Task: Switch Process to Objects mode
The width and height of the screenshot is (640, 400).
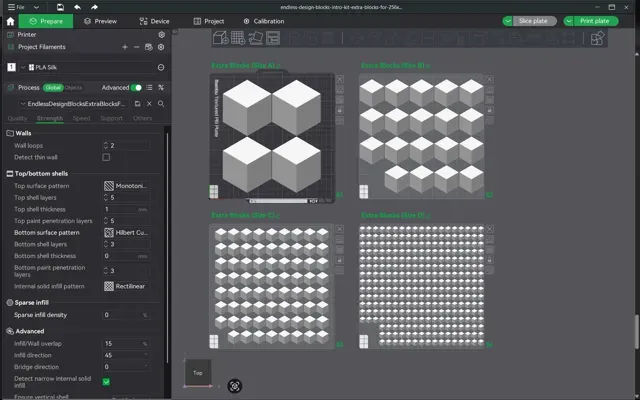Action: point(73,87)
